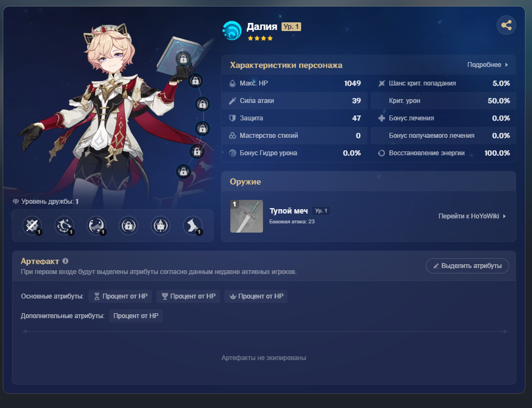532x408 pixels.
Task: Open the elemental skill talent icon
Action: pos(64,226)
